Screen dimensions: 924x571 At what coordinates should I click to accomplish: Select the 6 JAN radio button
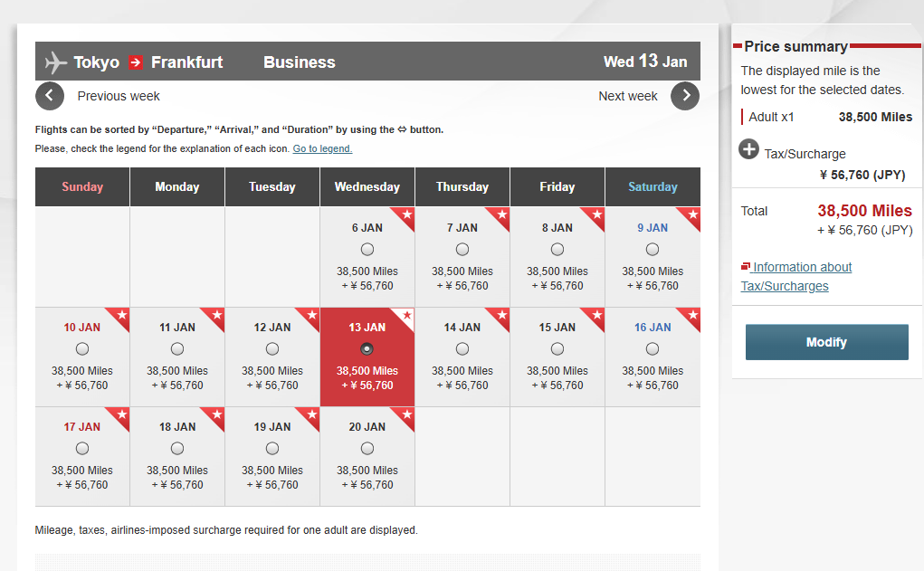(367, 249)
